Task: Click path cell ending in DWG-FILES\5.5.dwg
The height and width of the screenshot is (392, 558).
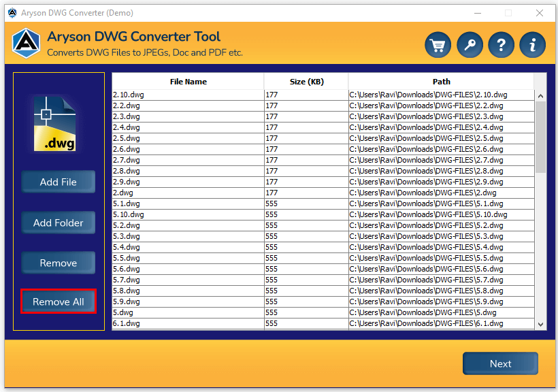Action: point(441,258)
